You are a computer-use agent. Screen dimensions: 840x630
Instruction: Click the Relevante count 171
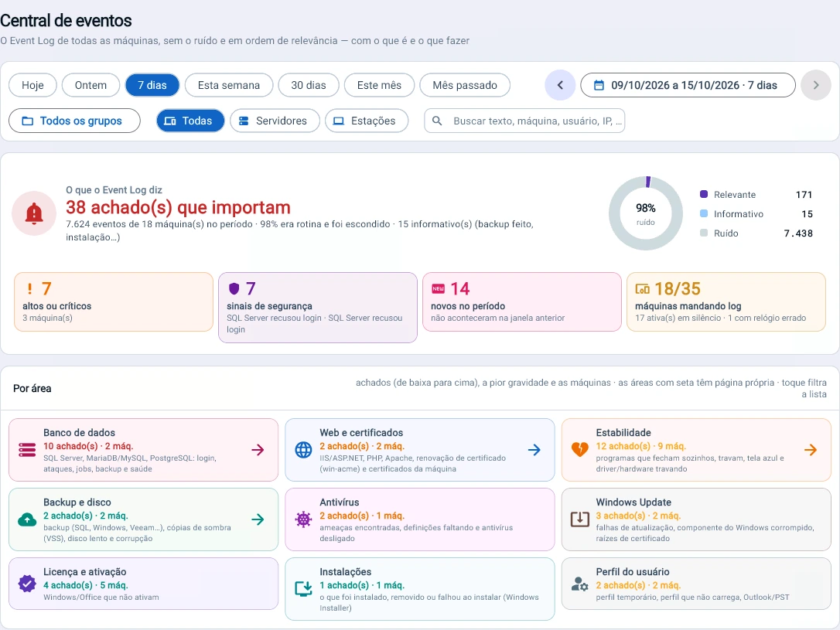[x=804, y=194]
